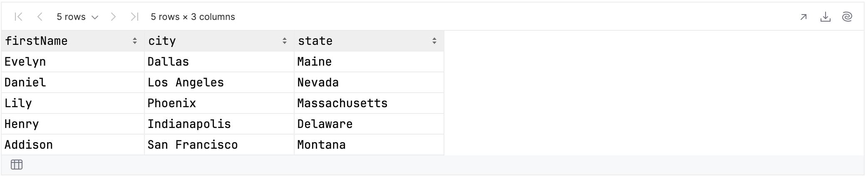The height and width of the screenshot is (177, 868).
Task: Click the table view icon at bottom
Action: (x=17, y=165)
